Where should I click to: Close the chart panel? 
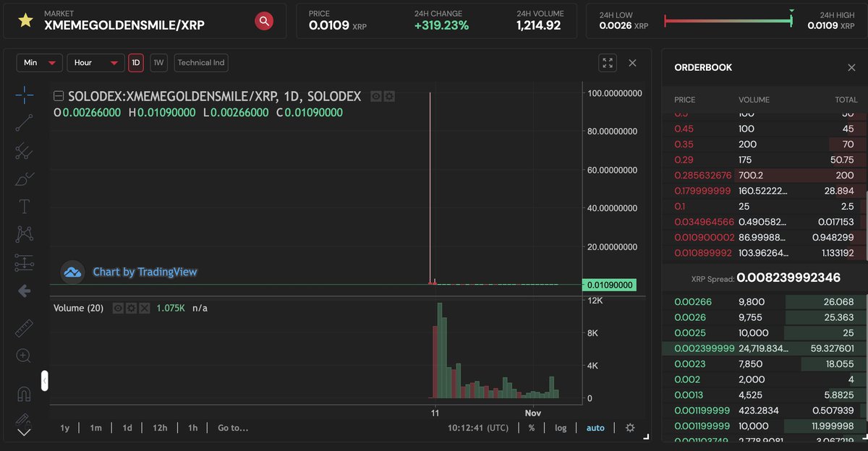tap(633, 63)
